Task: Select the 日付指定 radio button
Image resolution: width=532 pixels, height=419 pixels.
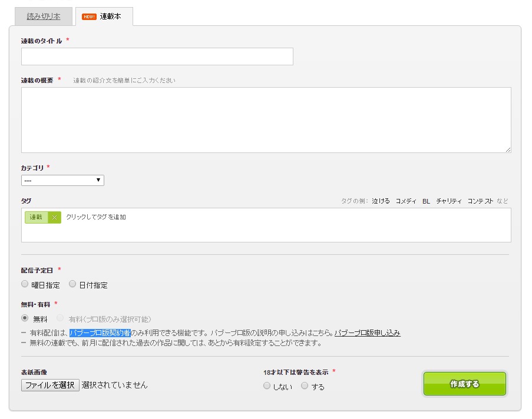Action: 72,284
